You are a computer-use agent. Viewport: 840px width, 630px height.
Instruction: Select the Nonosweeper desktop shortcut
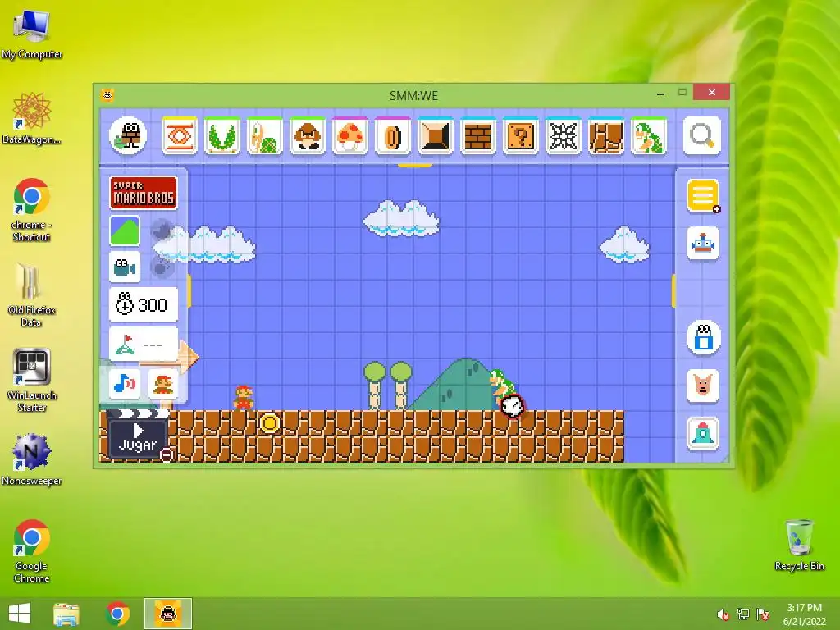pos(31,459)
